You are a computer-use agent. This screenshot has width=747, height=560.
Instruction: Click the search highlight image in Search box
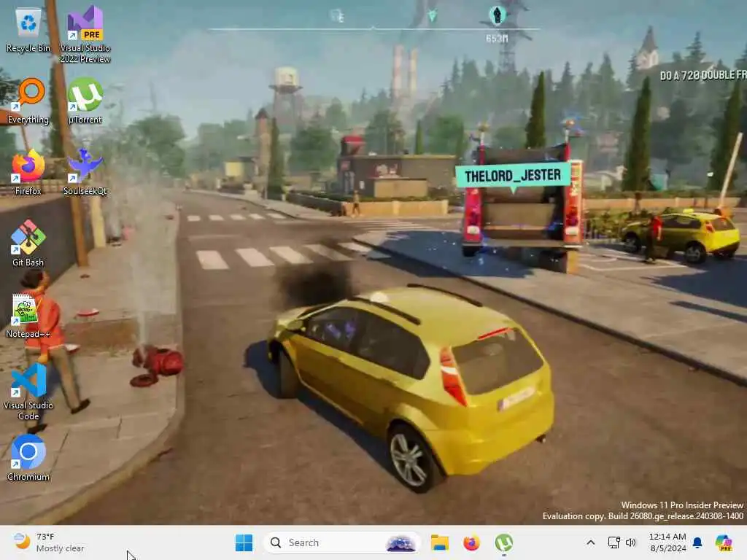(x=400, y=542)
